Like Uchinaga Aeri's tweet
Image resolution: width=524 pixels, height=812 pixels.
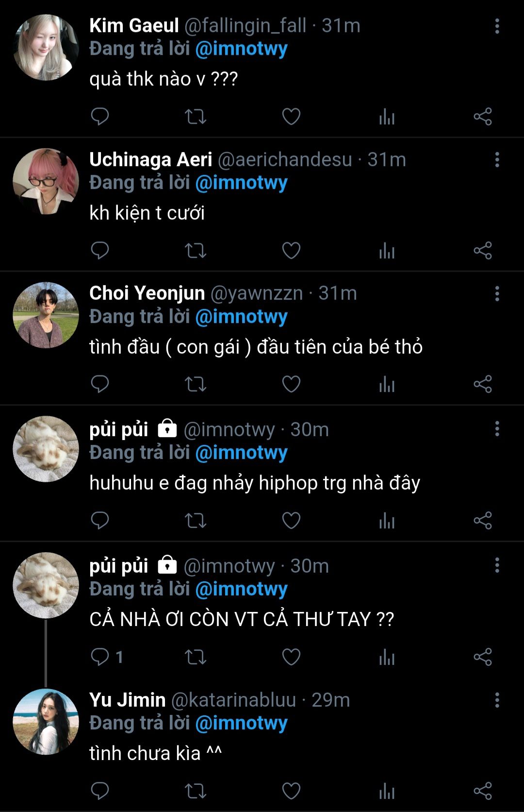(x=291, y=251)
